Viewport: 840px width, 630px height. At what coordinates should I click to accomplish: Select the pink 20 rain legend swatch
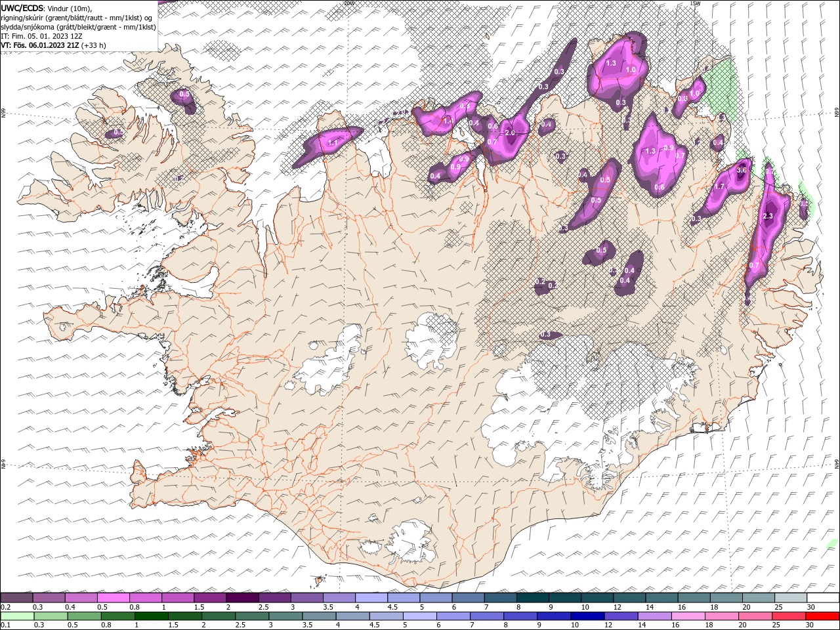pyautogui.click(x=755, y=616)
